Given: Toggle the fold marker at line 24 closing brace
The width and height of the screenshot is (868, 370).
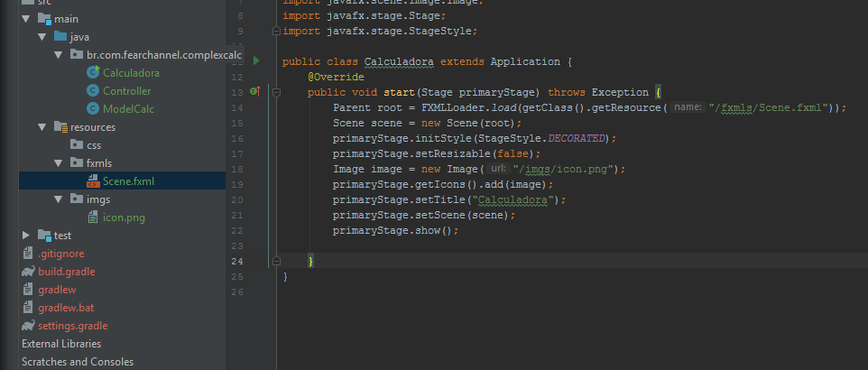Looking at the screenshot, I should pyautogui.click(x=276, y=261).
